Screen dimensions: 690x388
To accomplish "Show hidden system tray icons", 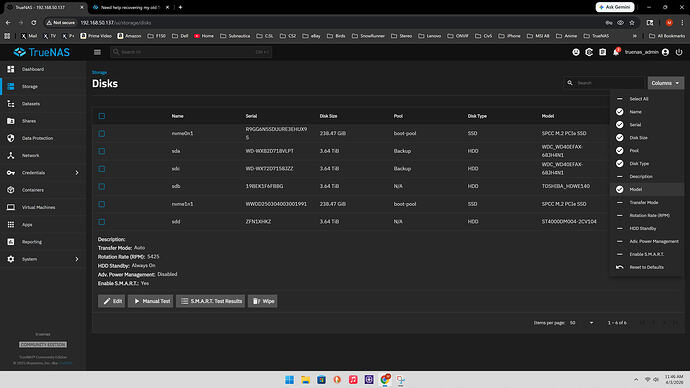I will [636, 380].
